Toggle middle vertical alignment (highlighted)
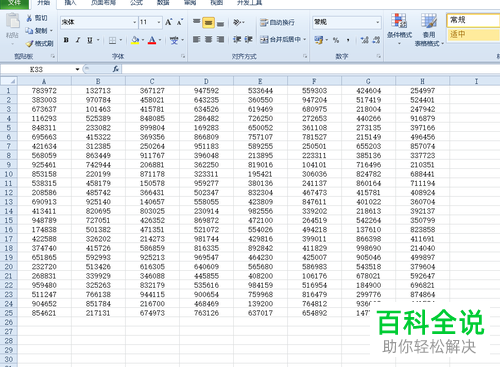500x367 pixels. (x=208, y=22)
